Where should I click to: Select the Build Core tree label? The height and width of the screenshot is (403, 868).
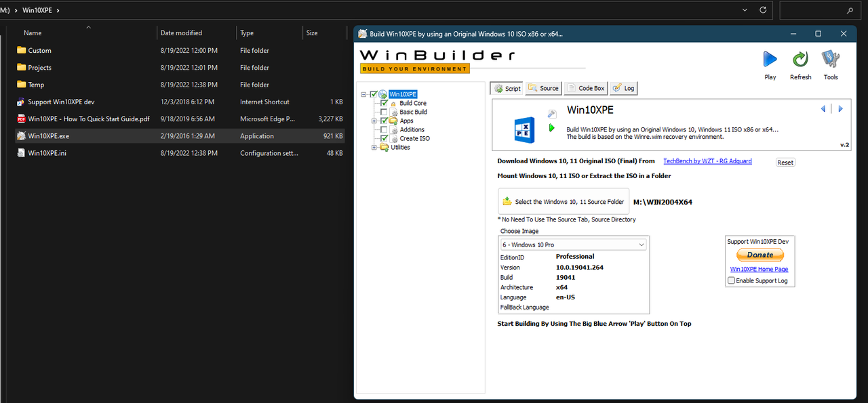pos(413,103)
